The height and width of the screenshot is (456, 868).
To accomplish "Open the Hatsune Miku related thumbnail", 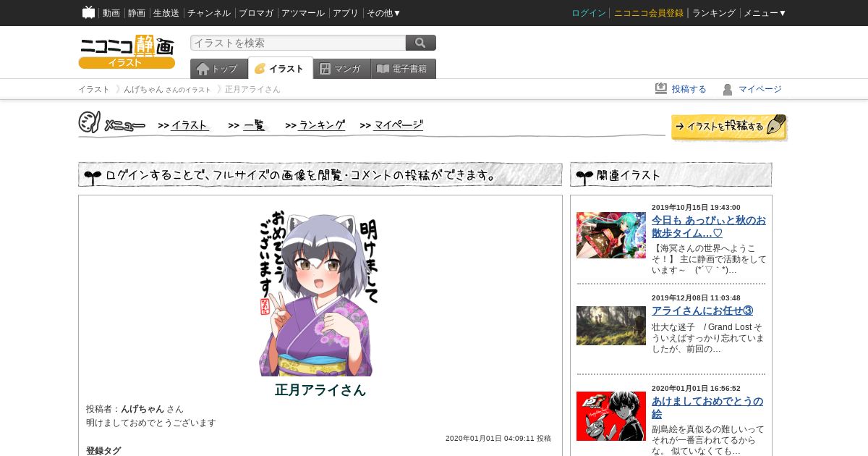I will [x=611, y=235].
